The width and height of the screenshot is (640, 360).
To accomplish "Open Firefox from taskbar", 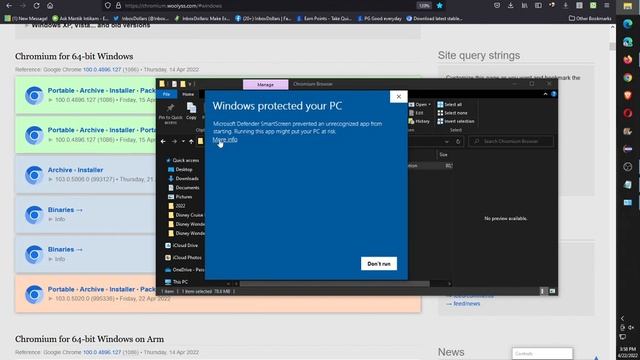I will click(x=628, y=60).
